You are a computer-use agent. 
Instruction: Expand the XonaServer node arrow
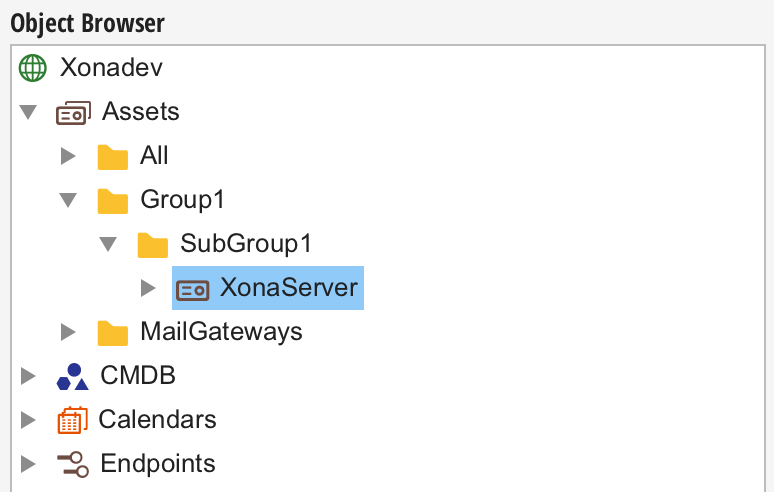(148, 288)
